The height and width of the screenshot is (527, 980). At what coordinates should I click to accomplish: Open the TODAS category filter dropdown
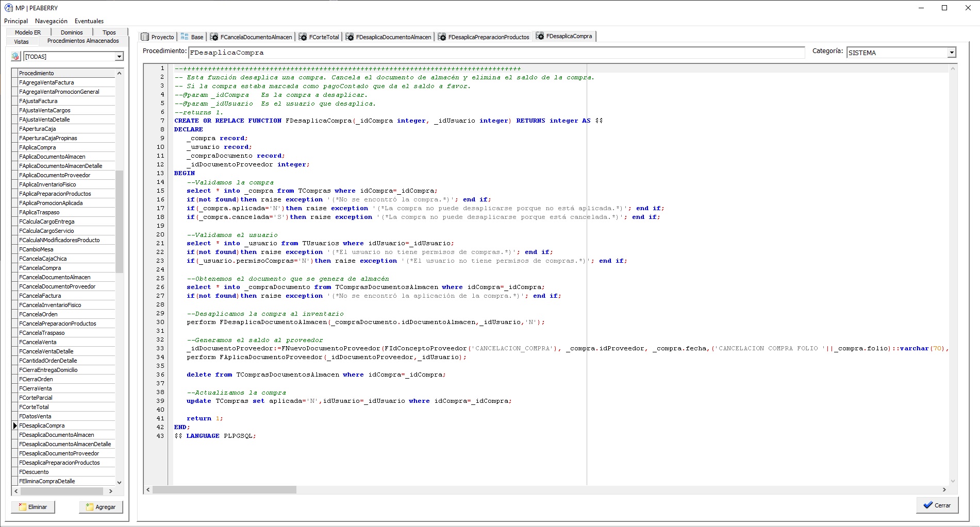pyautogui.click(x=119, y=57)
